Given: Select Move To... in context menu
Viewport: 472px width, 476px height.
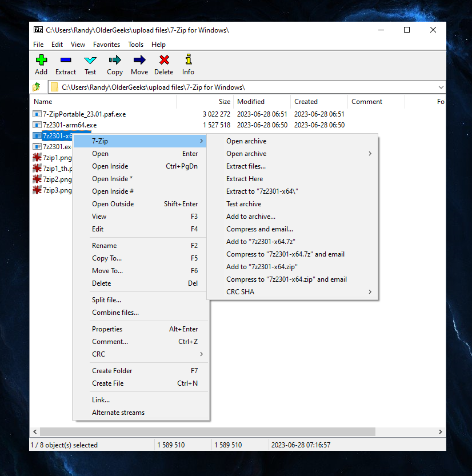Looking at the screenshot, I should [140, 271].
